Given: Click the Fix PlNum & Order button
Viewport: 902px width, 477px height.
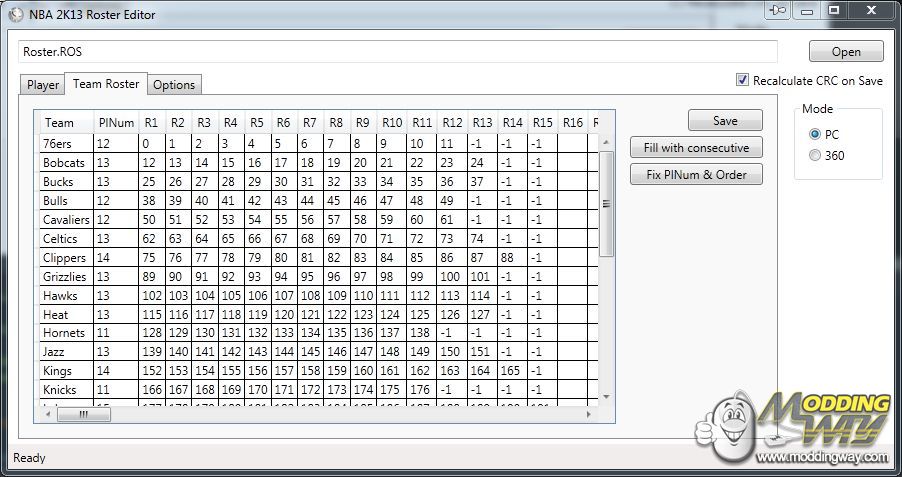Looking at the screenshot, I should pos(696,174).
